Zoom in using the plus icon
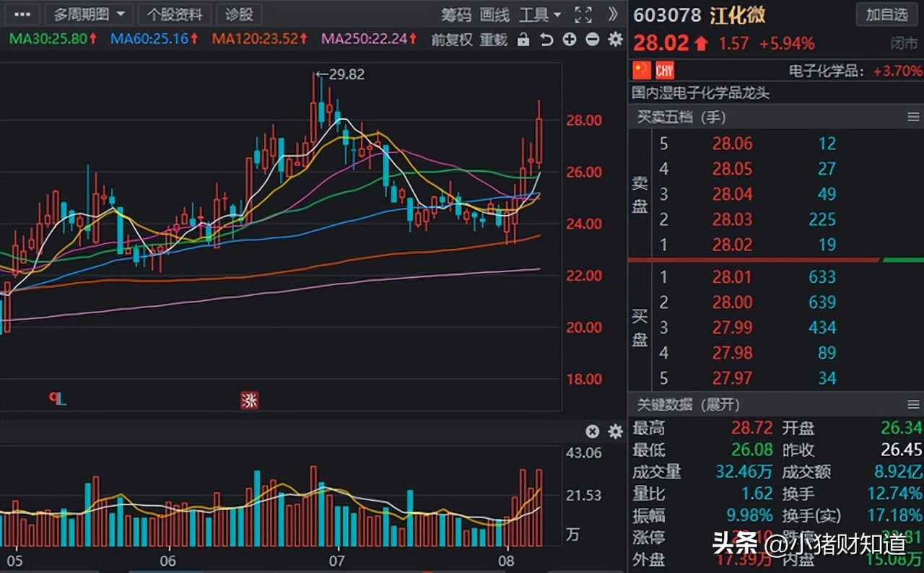 pyautogui.click(x=569, y=40)
